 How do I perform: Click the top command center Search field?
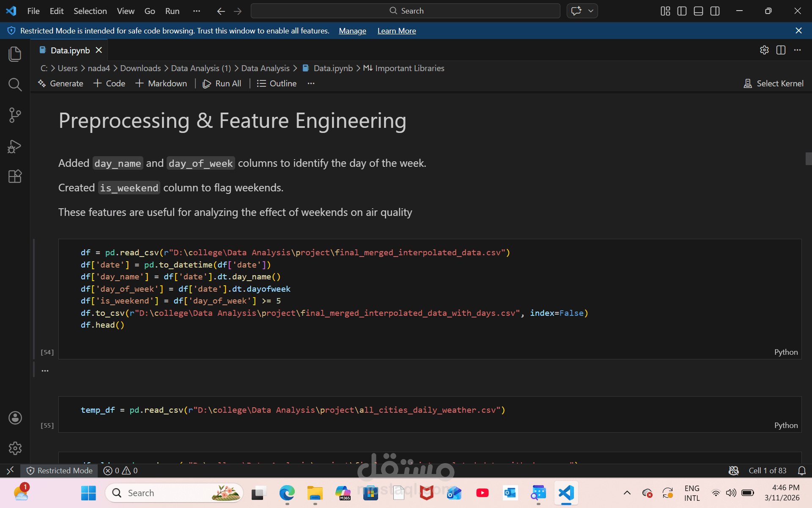[405, 11]
